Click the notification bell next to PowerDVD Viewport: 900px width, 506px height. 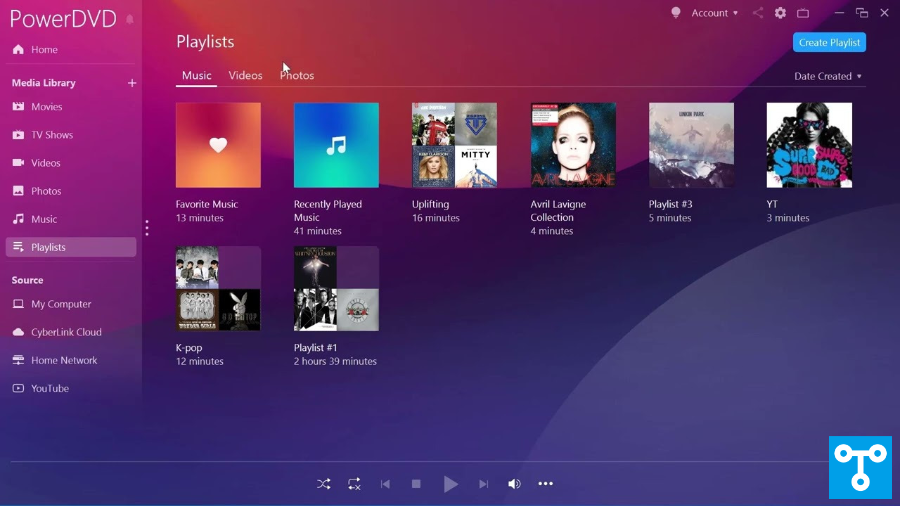(x=130, y=20)
